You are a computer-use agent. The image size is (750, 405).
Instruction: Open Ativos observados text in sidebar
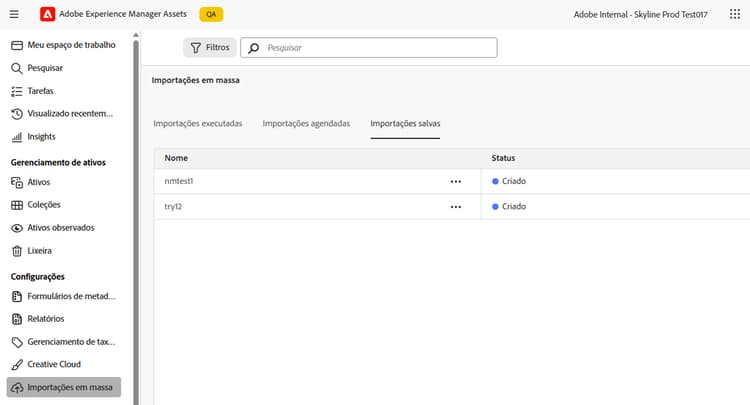pyautogui.click(x=61, y=228)
